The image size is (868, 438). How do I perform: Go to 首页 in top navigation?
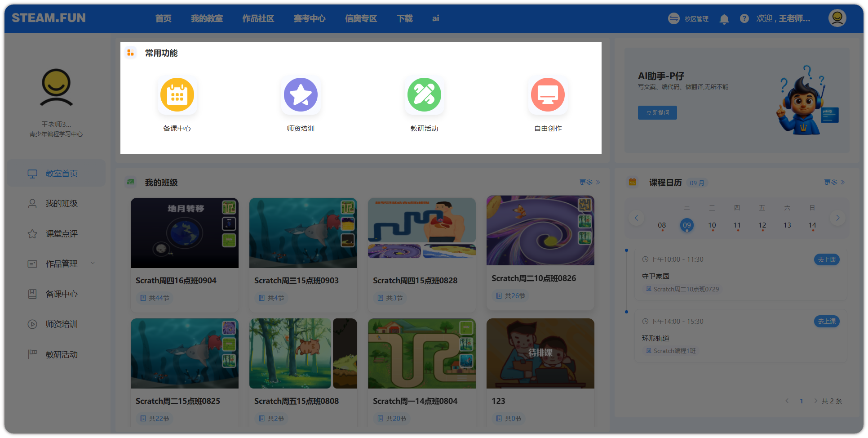tap(164, 18)
